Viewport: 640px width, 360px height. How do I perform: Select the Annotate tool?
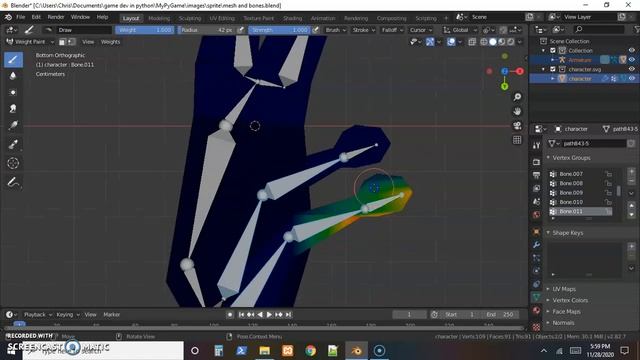[13, 182]
